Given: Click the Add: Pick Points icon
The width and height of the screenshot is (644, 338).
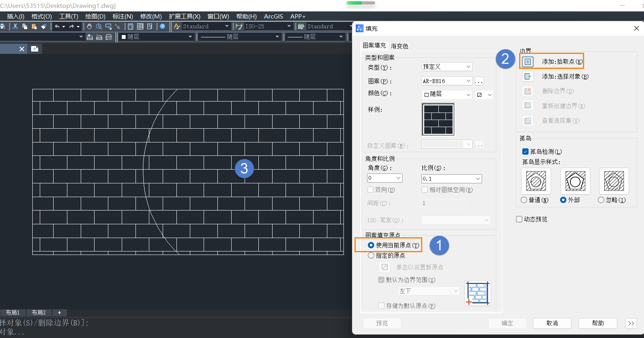Looking at the screenshot, I should [528, 61].
